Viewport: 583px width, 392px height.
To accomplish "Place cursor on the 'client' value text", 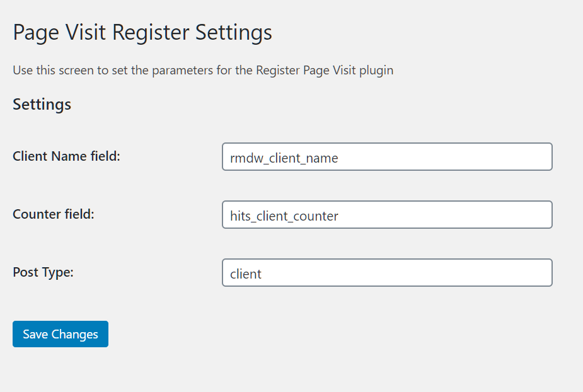I will pyautogui.click(x=246, y=274).
